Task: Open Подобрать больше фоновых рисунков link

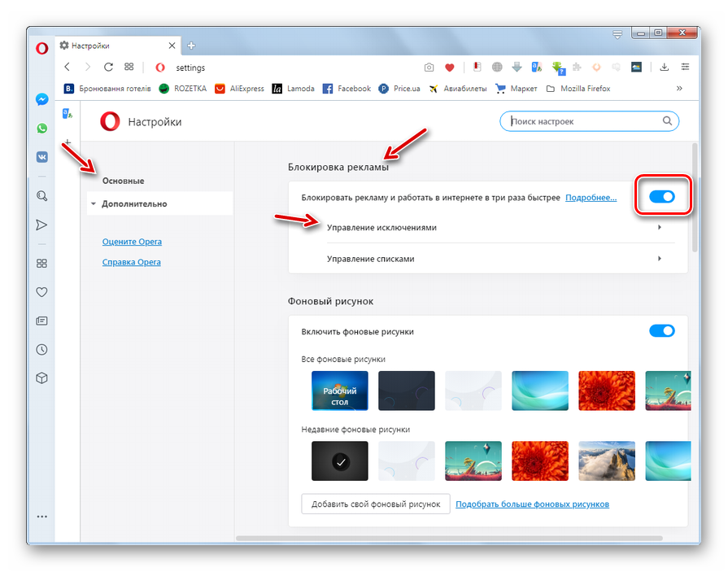Action: coord(532,504)
